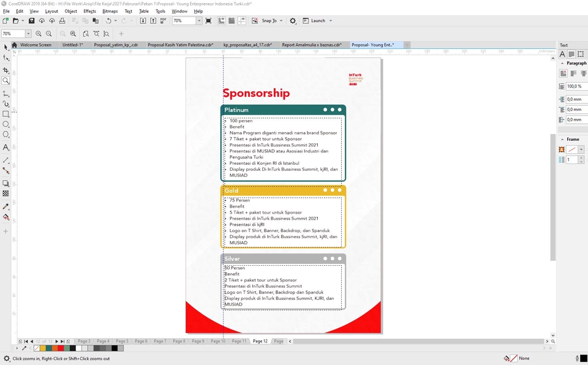Toggle Show Guidelines button
This screenshot has height=365, width=588.
click(242, 21)
